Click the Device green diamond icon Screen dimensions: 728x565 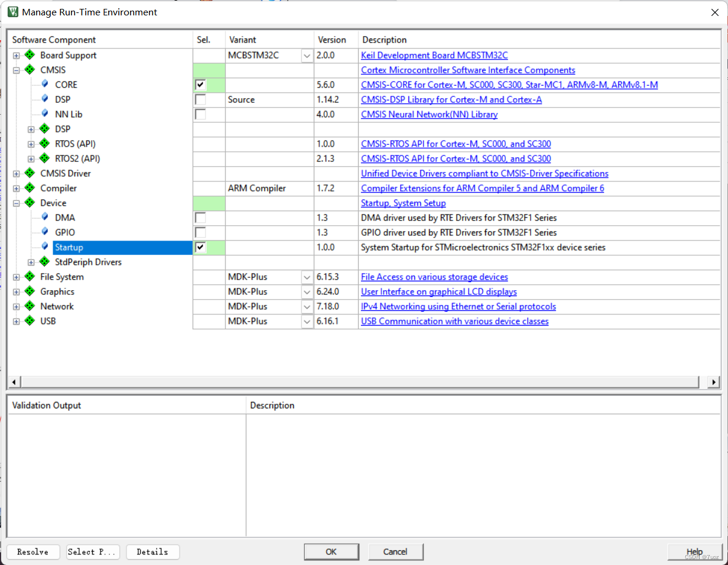click(30, 203)
